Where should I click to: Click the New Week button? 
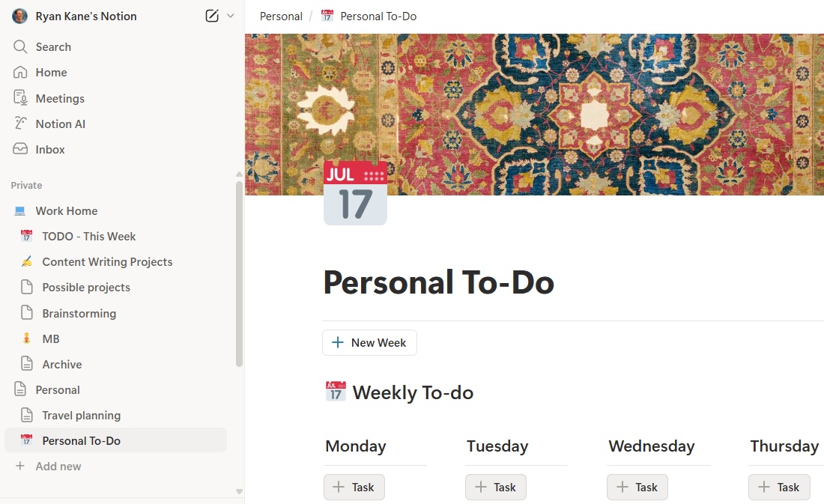coord(369,342)
